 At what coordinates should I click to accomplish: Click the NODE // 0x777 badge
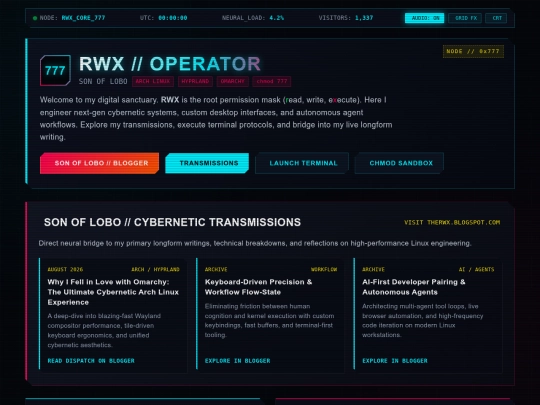(473, 51)
